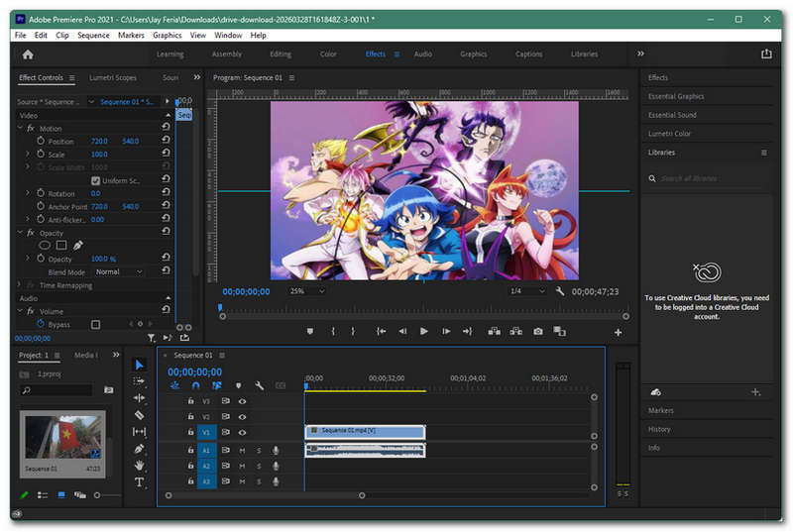The image size is (793, 532).
Task: Toggle V1 track output eye
Action: point(242,433)
